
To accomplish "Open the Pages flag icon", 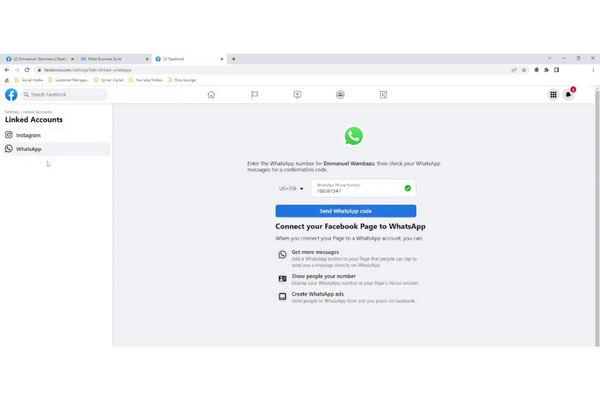I will (254, 95).
